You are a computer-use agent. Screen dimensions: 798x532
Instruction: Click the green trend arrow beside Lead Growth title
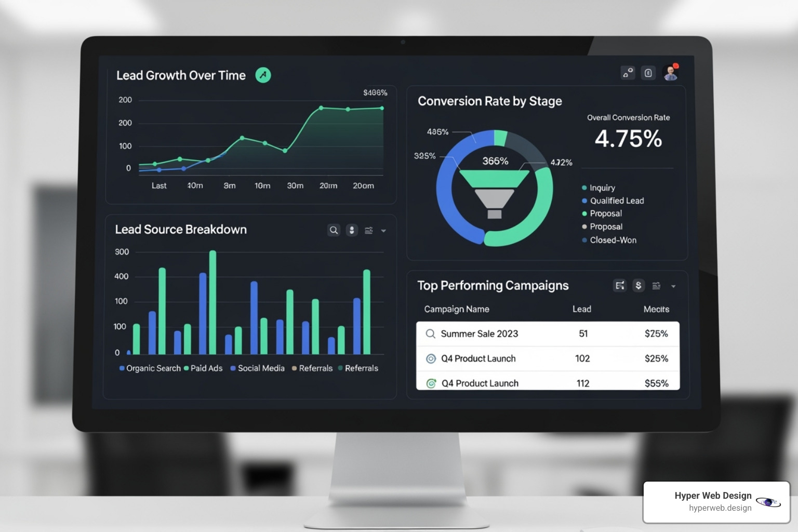coord(263,75)
